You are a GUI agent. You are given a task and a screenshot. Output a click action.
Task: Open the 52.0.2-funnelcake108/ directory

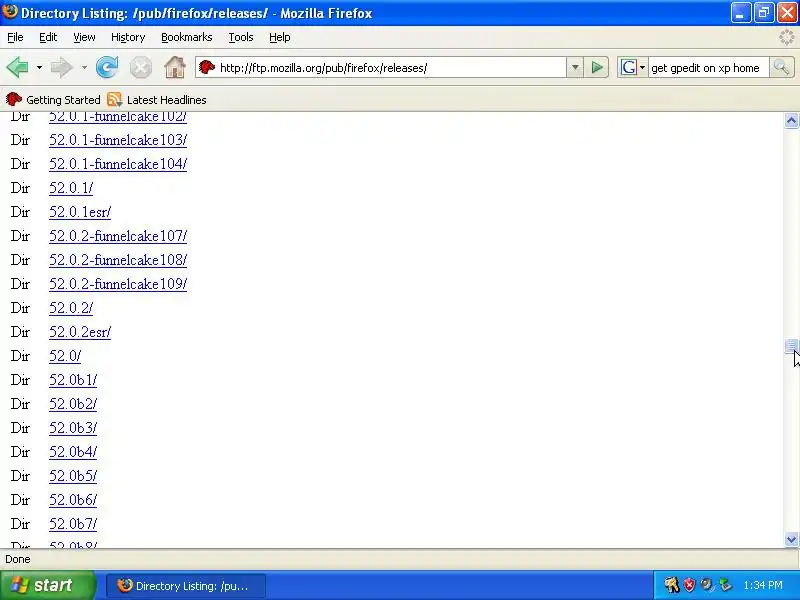click(118, 260)
